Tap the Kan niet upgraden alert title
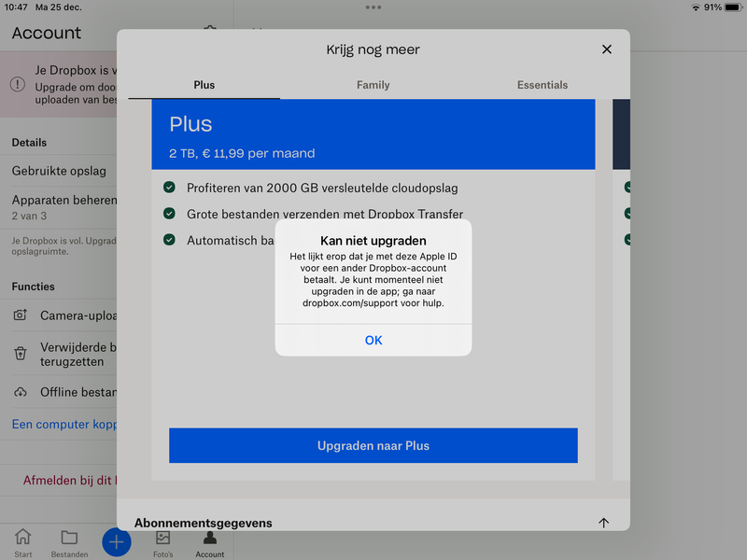 coord(373,241)
